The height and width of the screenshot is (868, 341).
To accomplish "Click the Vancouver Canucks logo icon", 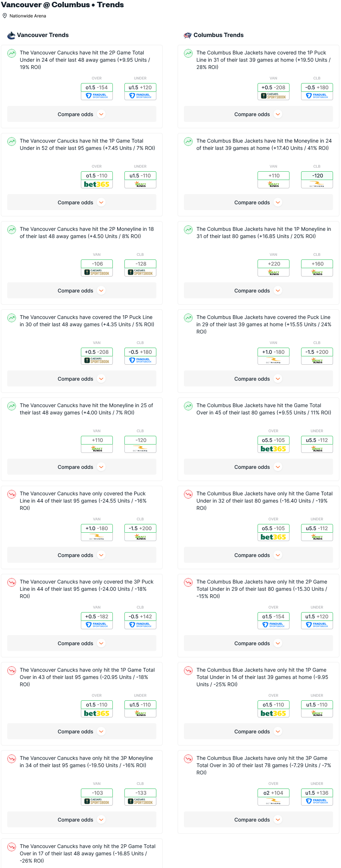I will [x=11, y=35].
